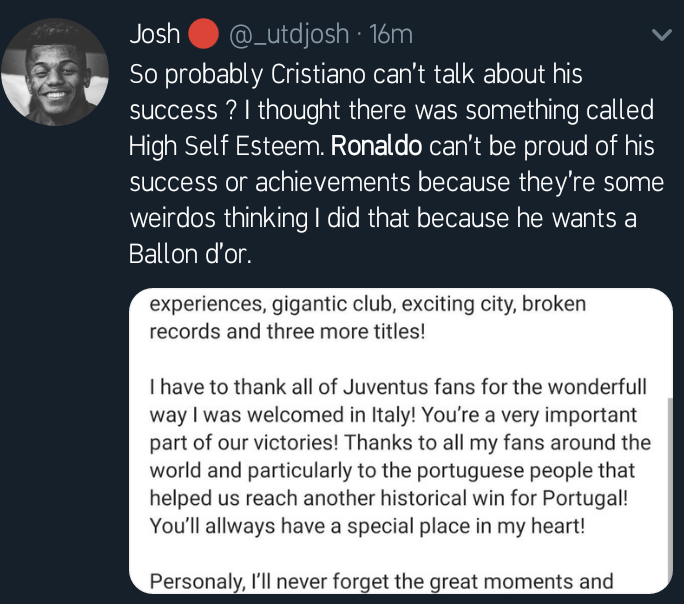This screenshot has height=604, width=684.
Task: Open the display name Josh
Action: coord(154,36)
